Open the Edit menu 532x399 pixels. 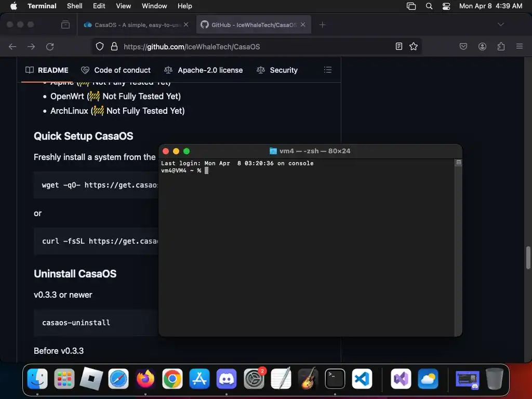tap(99, 6)
